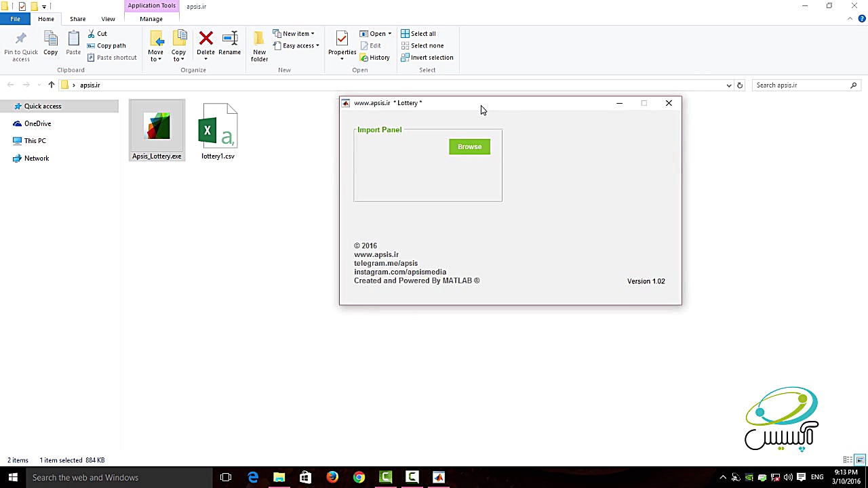Click the ENG language indicator

(817, 477)
